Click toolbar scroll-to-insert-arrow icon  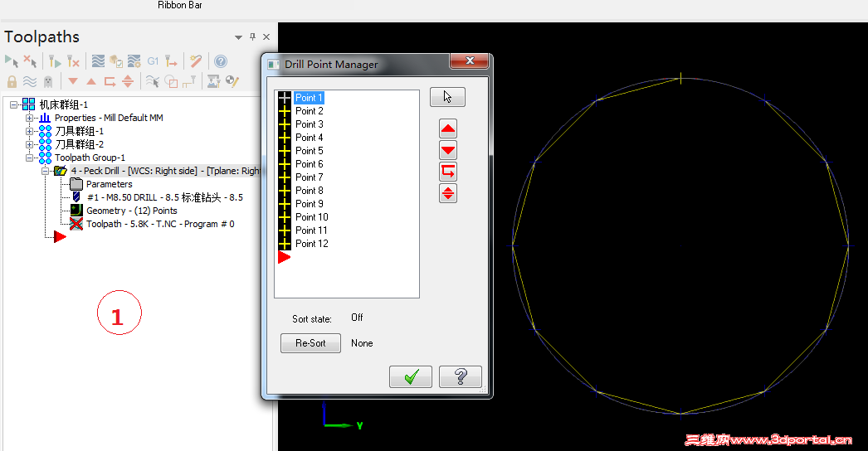(x=128, y=81)
